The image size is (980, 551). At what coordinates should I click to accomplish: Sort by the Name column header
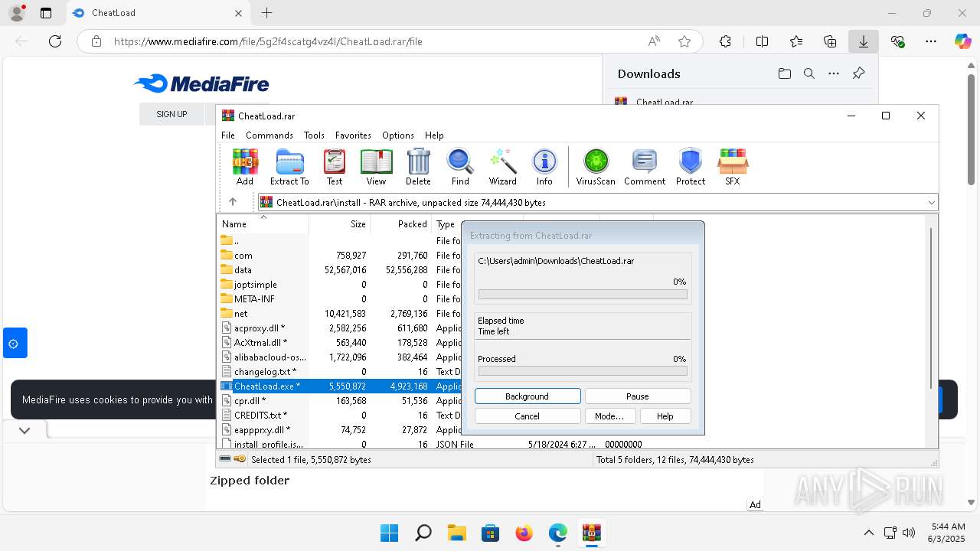pyautogui.click(x=263, y=224)
